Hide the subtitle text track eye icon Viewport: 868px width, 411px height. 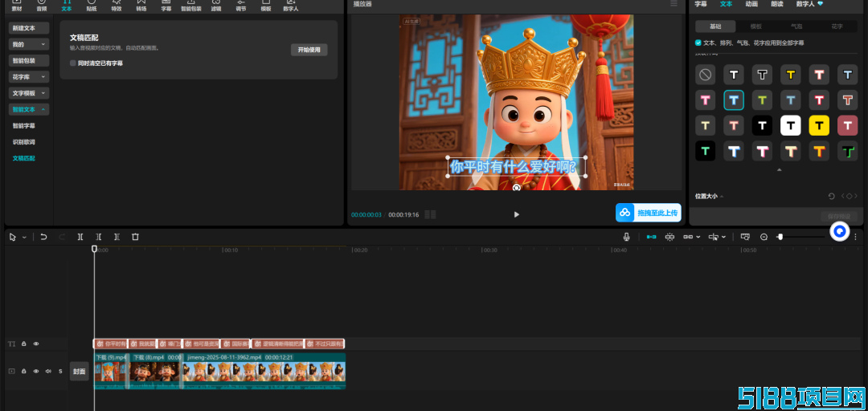(x=36, y=344)
